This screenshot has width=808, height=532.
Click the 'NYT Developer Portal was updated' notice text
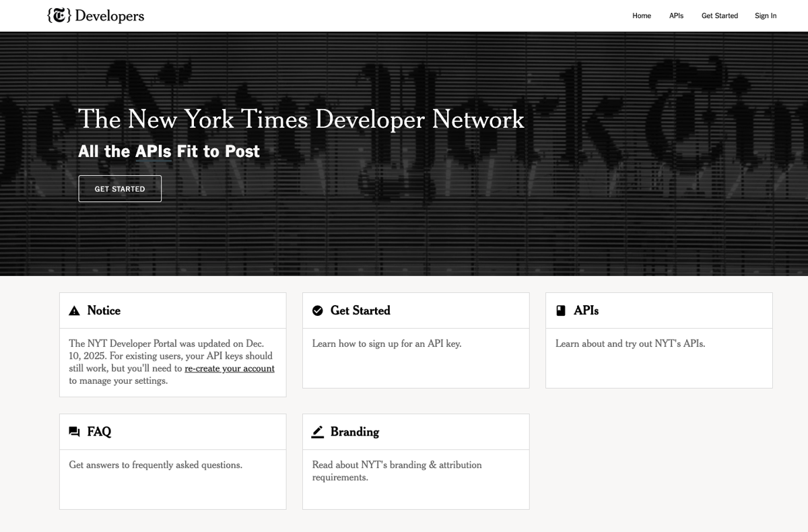click(x=172, y=362)
